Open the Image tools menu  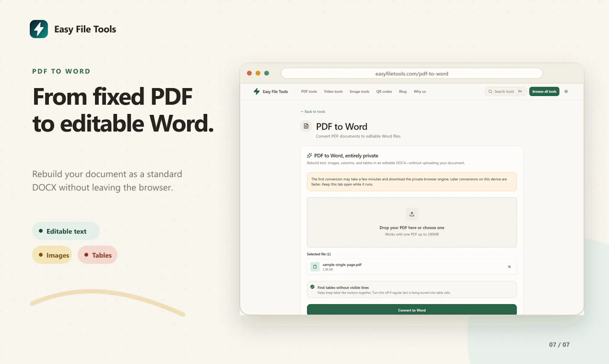click(x=359, y=91)
